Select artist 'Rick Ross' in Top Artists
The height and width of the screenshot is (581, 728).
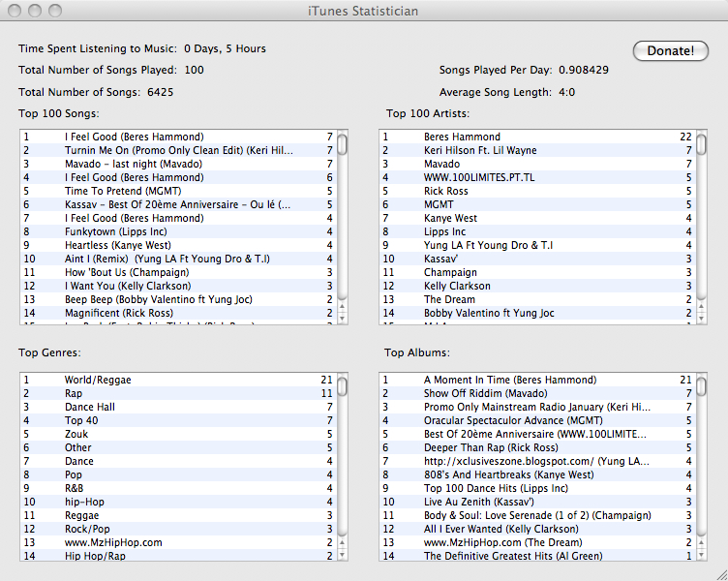point(538,191)
